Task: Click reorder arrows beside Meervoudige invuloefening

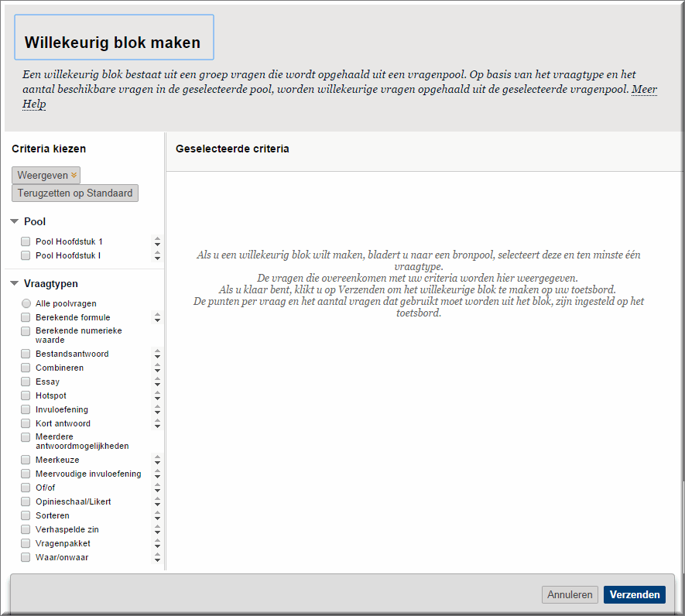Action: (x=157, y=474)
